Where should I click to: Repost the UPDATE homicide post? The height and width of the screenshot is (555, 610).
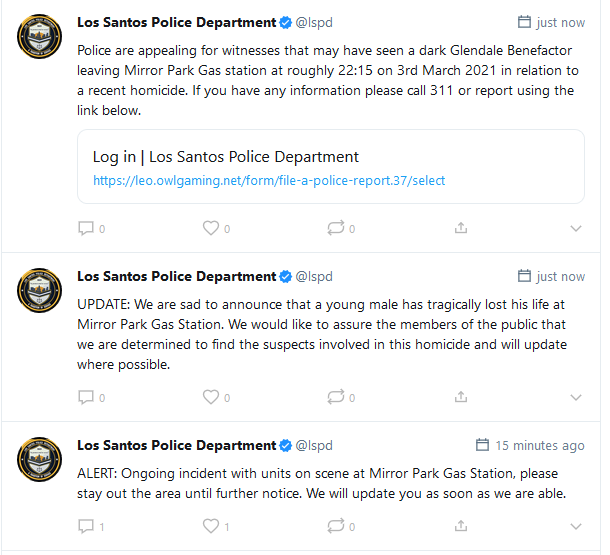pyautogui.click(x=335, y=397)
